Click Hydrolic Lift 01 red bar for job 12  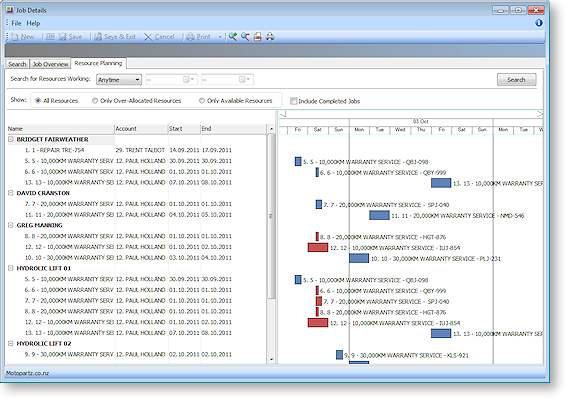318,323
